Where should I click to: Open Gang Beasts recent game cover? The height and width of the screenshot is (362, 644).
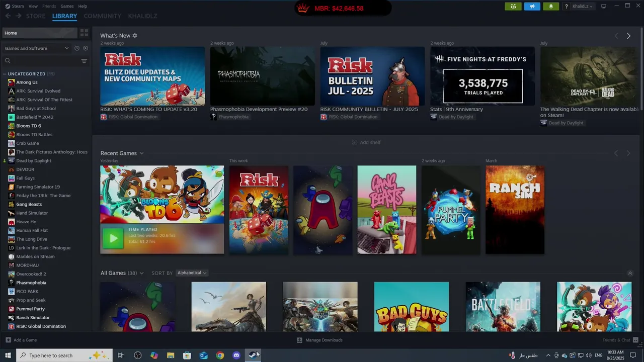387,210
